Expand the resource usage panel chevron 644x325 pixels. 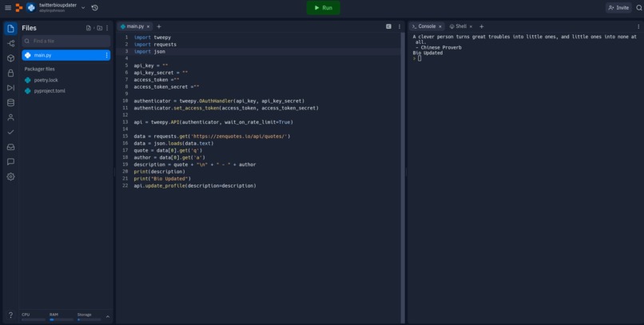click(108, 317)
